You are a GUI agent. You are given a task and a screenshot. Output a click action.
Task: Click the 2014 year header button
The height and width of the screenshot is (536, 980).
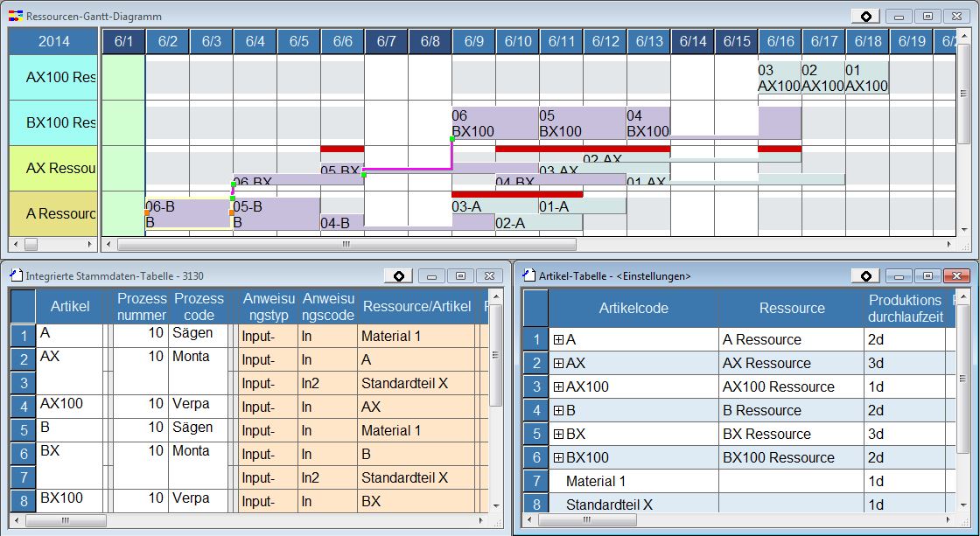[x=53, y=41]
